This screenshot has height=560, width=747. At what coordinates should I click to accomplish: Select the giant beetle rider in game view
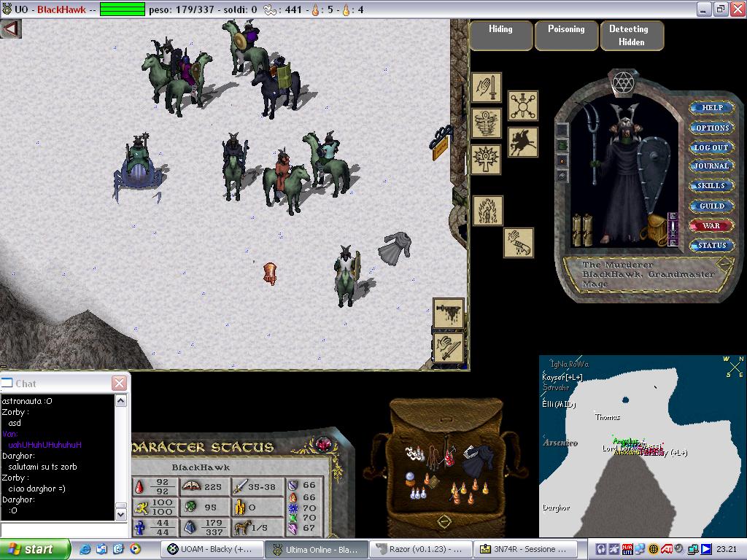138,167
